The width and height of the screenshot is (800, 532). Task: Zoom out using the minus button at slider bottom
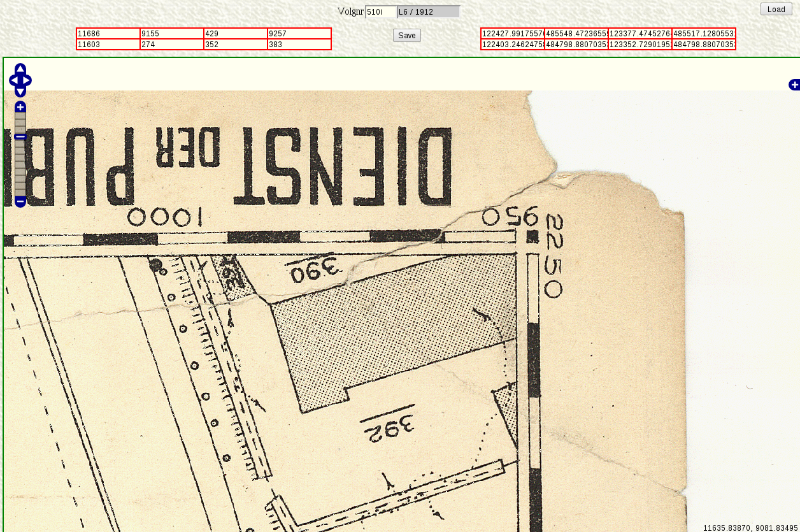click(x=20, y=202)
